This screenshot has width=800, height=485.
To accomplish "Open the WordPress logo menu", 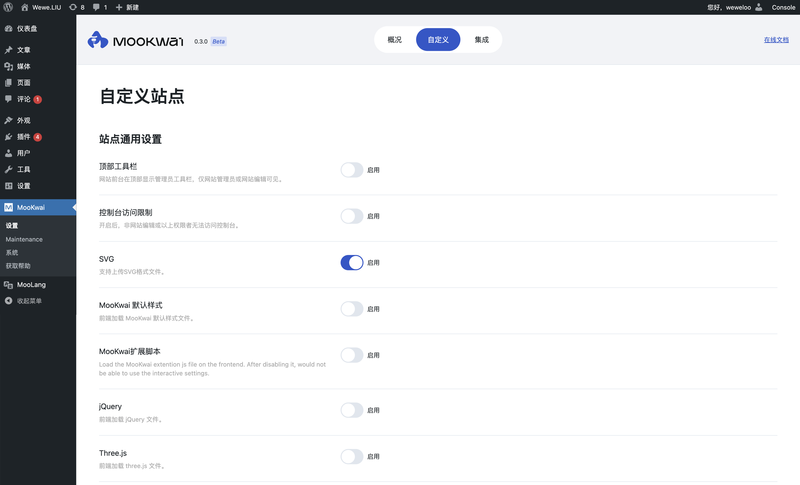I will point(8,7).
